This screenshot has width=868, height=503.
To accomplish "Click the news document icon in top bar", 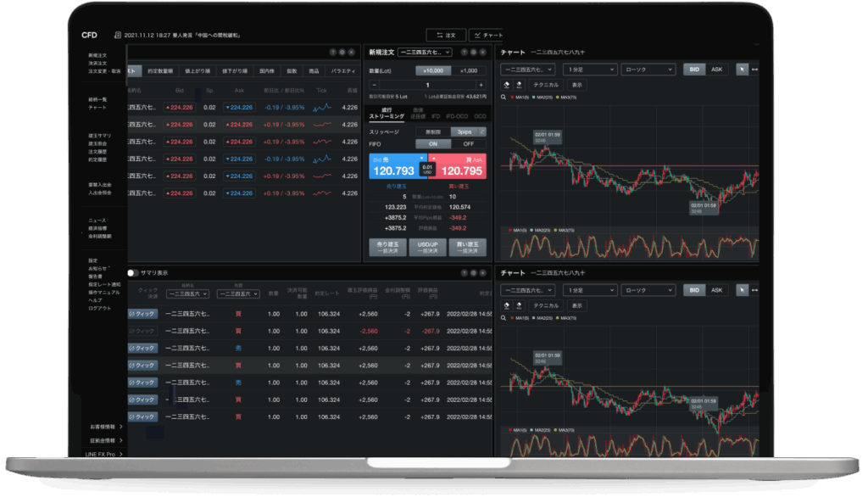I will tap(117, 36).
